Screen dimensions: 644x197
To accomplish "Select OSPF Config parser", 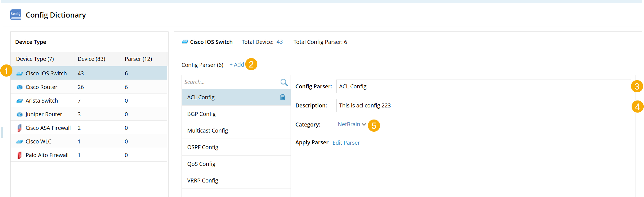I will coord(203,147).
